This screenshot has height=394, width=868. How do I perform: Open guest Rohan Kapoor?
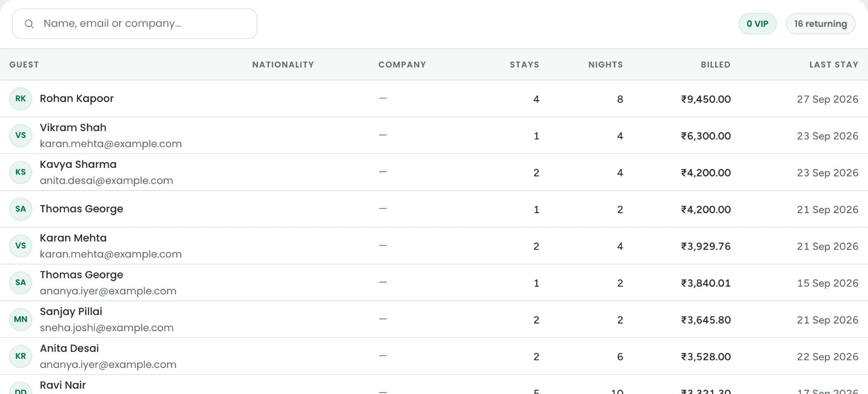tap(77, 99)
